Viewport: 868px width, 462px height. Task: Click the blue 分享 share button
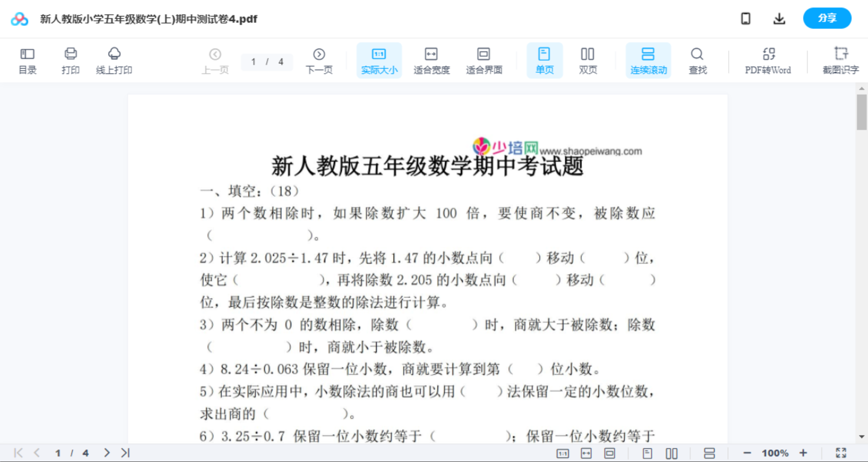[827, 18]
